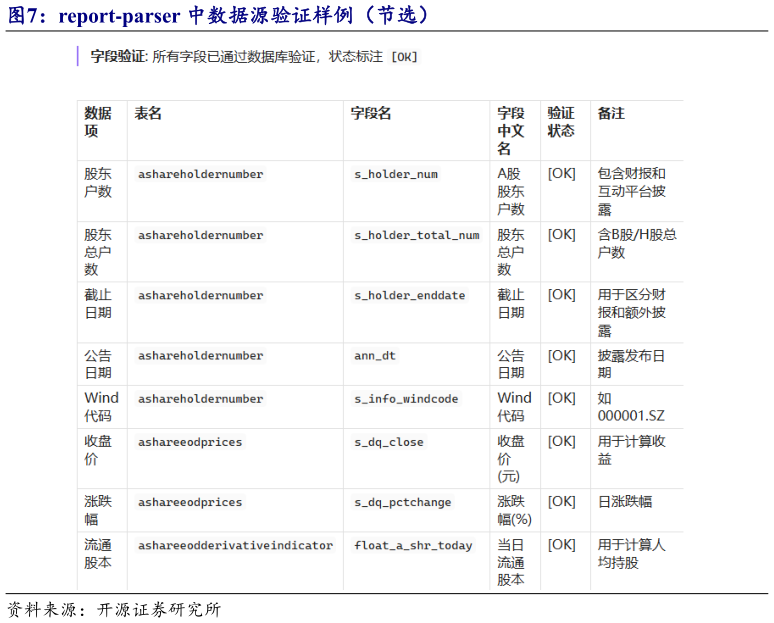Click the [OK] status in the ann_dt row
The width and height of the screenshot is (774, 623).
pos(561,355)
